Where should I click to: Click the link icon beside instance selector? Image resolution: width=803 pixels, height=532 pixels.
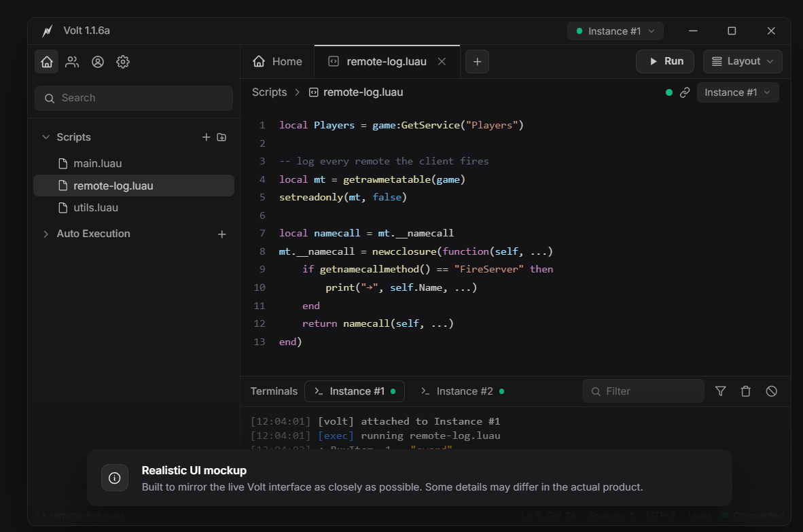point(685,92)
